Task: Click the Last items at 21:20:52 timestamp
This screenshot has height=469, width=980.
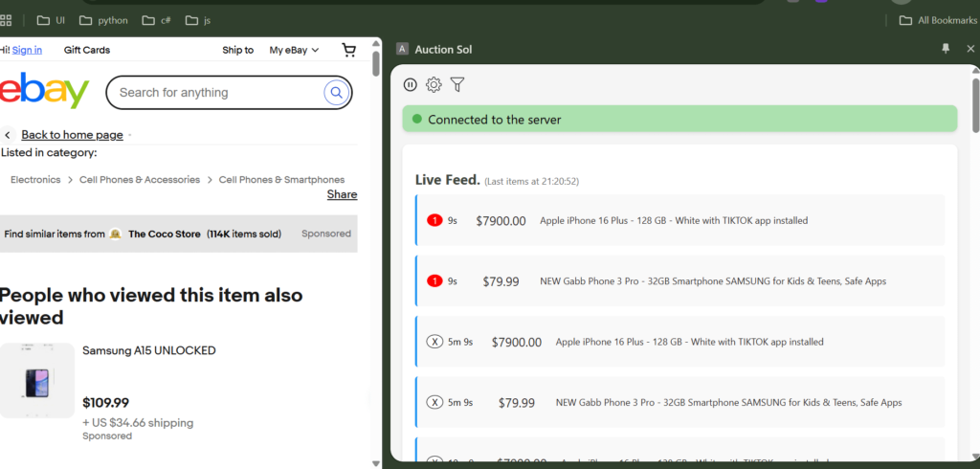Action: tap(532, 181)
